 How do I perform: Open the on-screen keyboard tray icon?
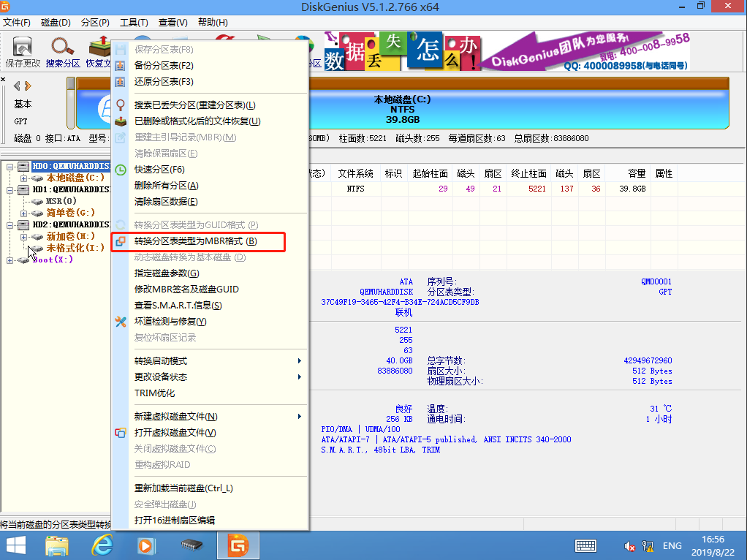pos(585,545)
